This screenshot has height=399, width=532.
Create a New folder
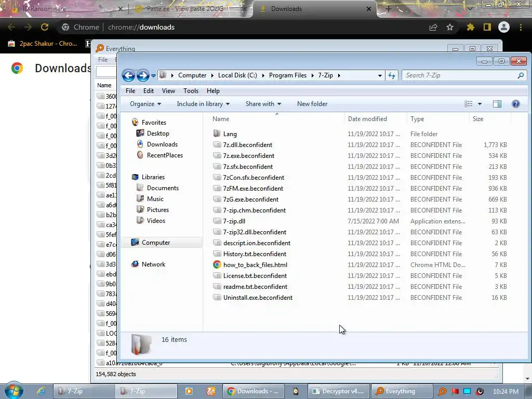pyautogui.click(x=312, y=104)
